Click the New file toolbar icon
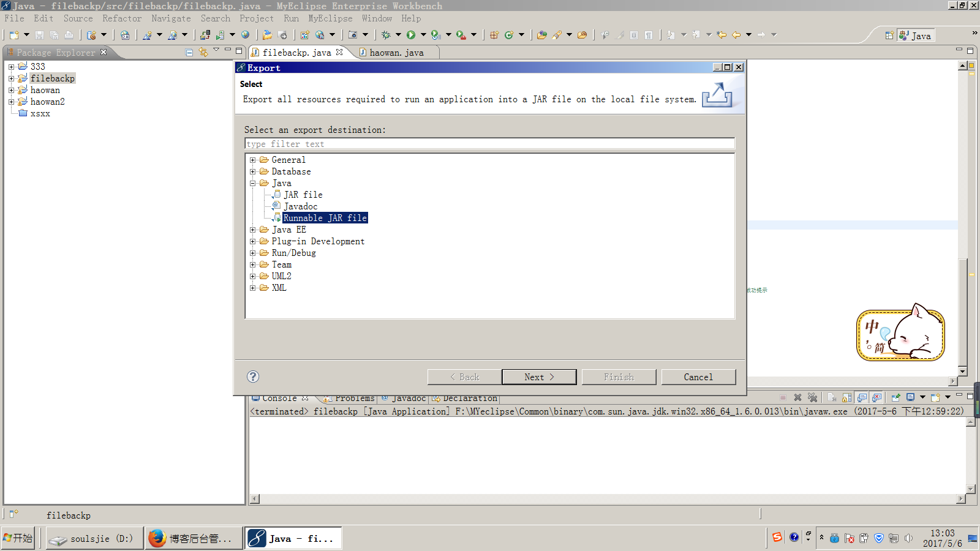 (14, 35)
